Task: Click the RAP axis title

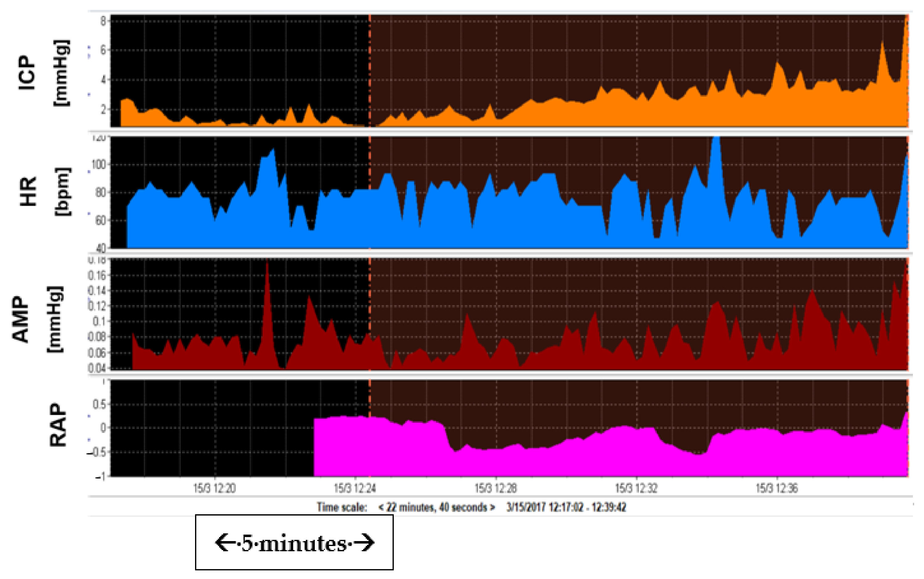Action: tap(58, 425)
